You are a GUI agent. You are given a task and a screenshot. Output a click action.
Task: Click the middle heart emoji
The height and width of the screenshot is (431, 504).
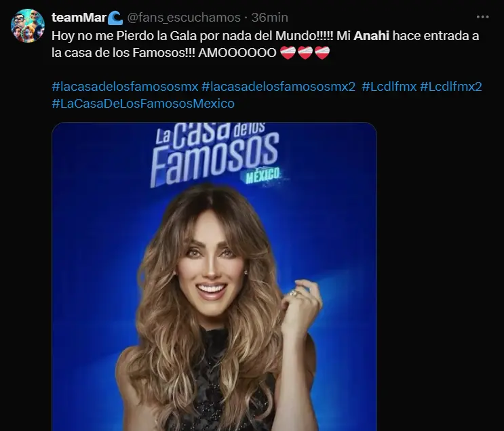(x=305, y=53)
